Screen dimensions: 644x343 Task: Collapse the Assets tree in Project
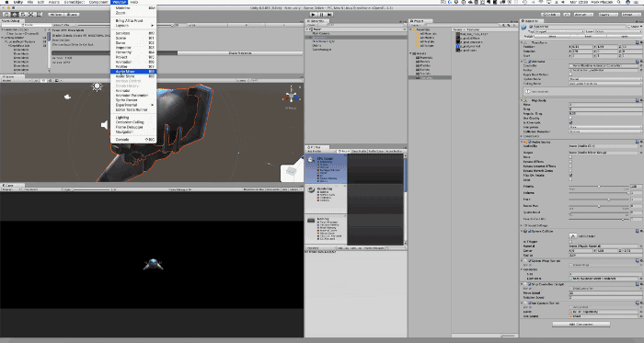(x=411, y=53)
